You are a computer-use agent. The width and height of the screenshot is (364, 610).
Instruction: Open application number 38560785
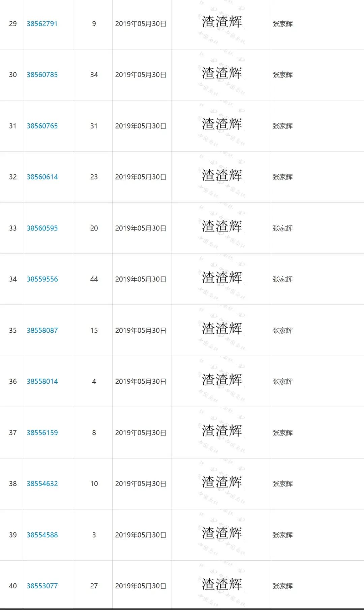pos(42,75)
